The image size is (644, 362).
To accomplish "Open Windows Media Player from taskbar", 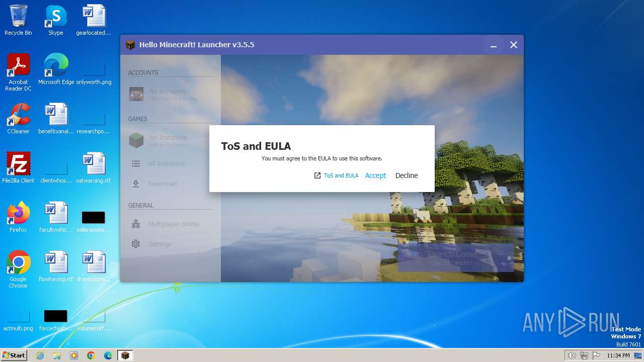I will tap(74, 355).
